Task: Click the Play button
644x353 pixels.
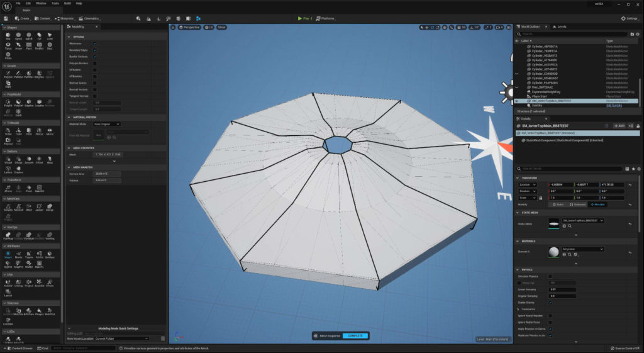Action: pos(304,18)
